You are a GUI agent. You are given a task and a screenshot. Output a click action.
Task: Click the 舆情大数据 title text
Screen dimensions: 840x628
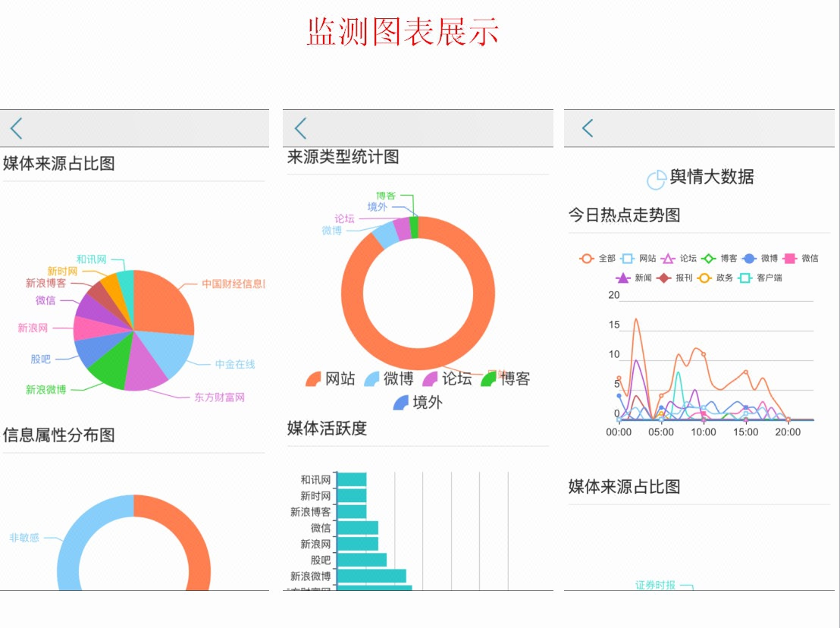click(x=711, y=176)
